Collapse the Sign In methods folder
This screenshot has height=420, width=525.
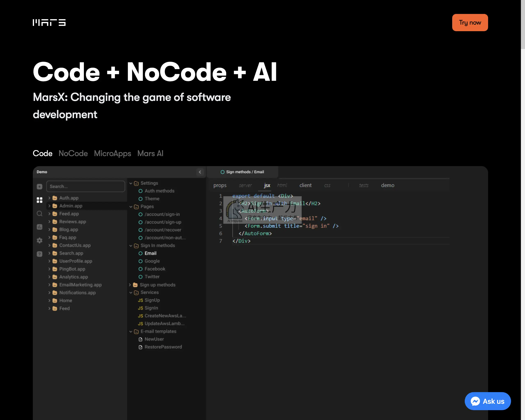tap(131, 245)
